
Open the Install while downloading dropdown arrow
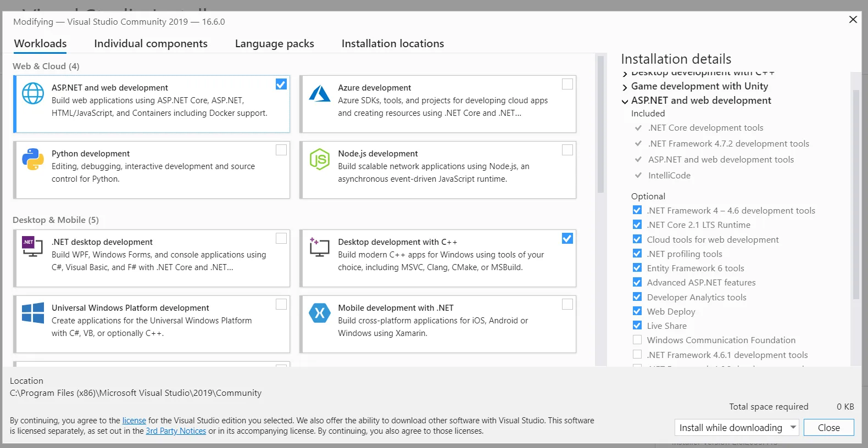[793, 427]
